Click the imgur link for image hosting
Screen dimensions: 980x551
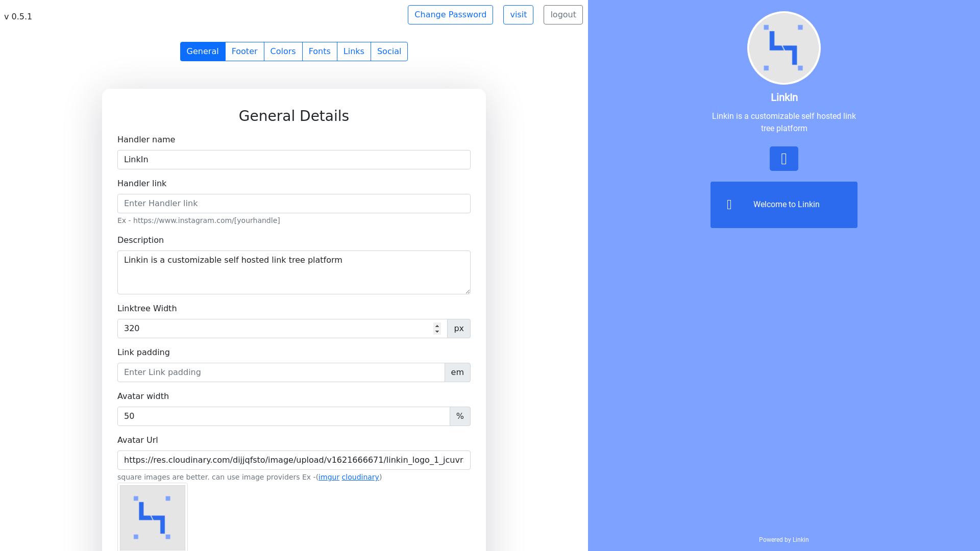[x=329, y=477]
